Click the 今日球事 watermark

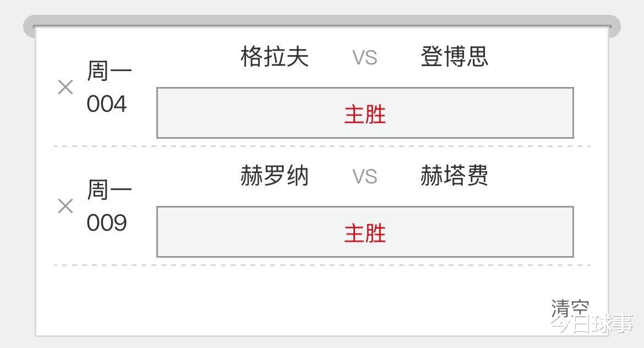(x=592, y=324)
